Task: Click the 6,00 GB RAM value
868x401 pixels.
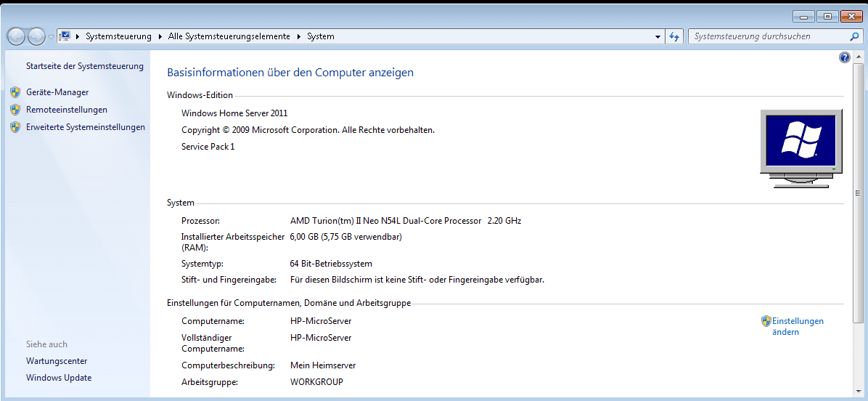Action: pyautogui.click(x=346, y=238)
